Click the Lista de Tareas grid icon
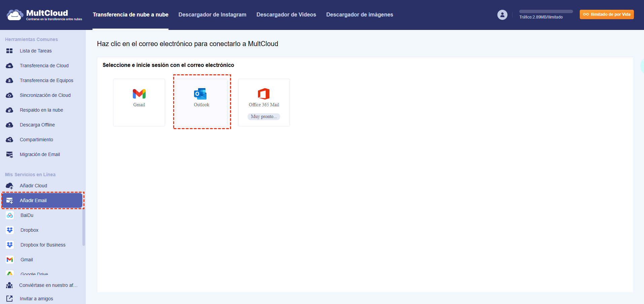The width and height of the screenshot is (644, 304). tap(9, 51)
